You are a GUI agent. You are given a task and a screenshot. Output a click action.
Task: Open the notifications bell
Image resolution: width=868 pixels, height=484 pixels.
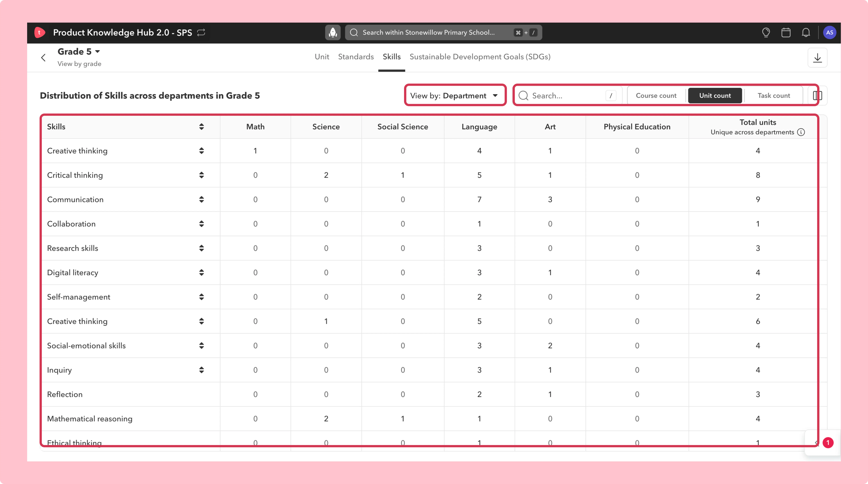click(x=806, y=32)
